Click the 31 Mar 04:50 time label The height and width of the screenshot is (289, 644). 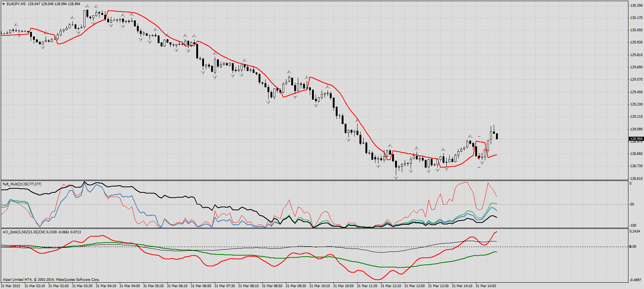(130, 286)
